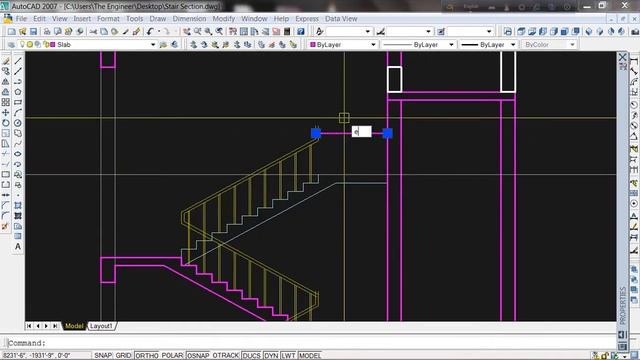Click the last-layout-tab navigation arrow
Screen dimensions: 640x360
[x=55, y=326]
